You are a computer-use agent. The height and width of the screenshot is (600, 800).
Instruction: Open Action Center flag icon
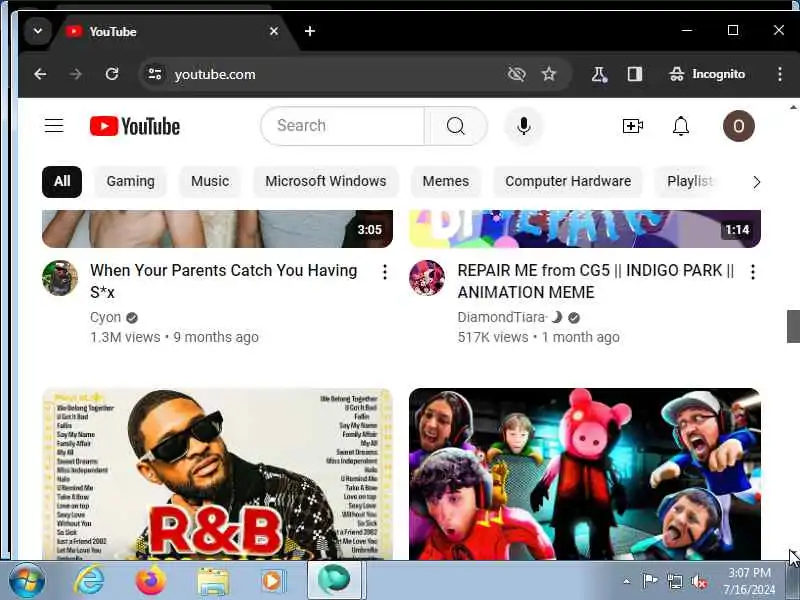pos(649,581)
